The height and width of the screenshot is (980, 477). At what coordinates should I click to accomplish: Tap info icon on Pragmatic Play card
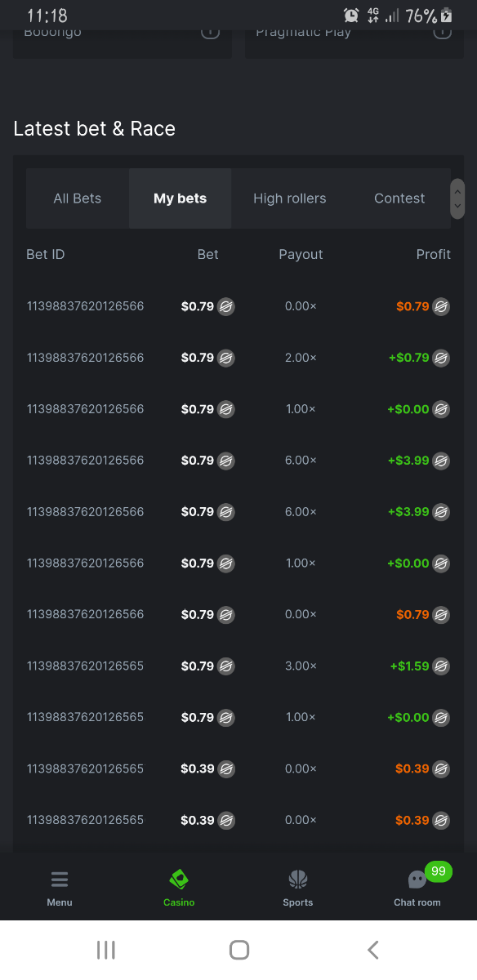pyautogui.click(x=442, y=31)
